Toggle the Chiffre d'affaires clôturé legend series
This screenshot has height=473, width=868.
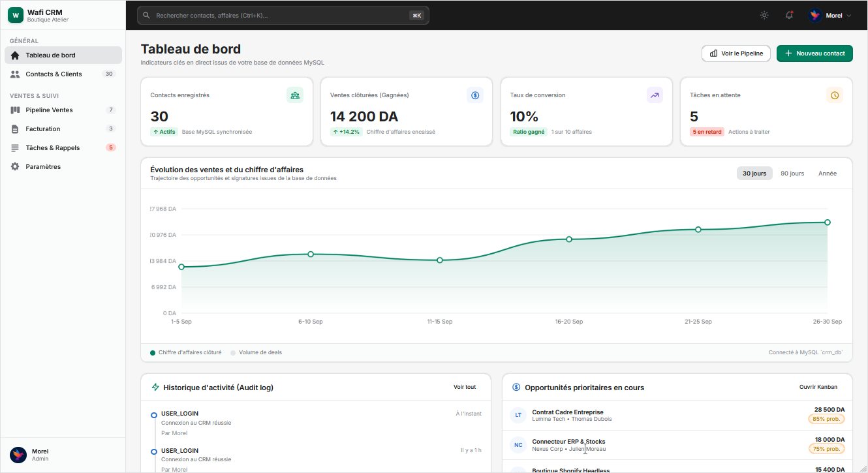(x=186, y=352)
